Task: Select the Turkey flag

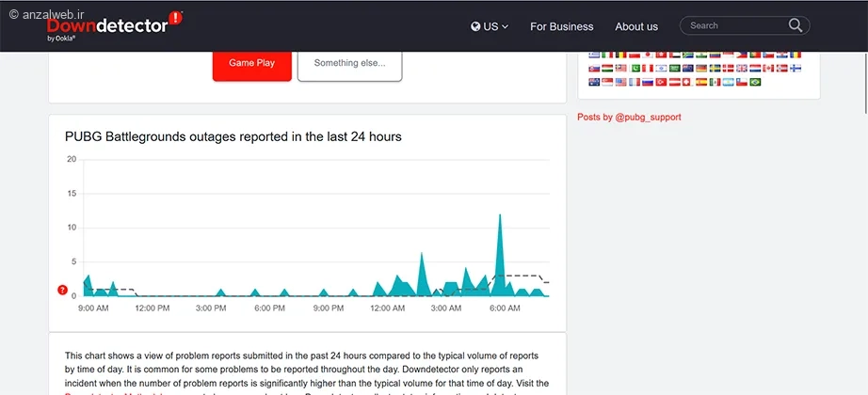Action: coord(661,82)
